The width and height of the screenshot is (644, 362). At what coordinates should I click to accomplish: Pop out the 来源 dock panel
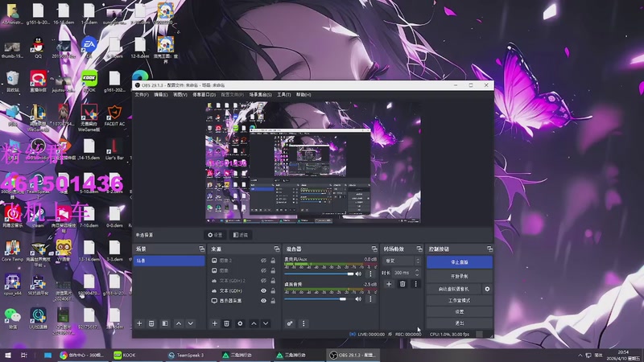(x=276, y=249)
